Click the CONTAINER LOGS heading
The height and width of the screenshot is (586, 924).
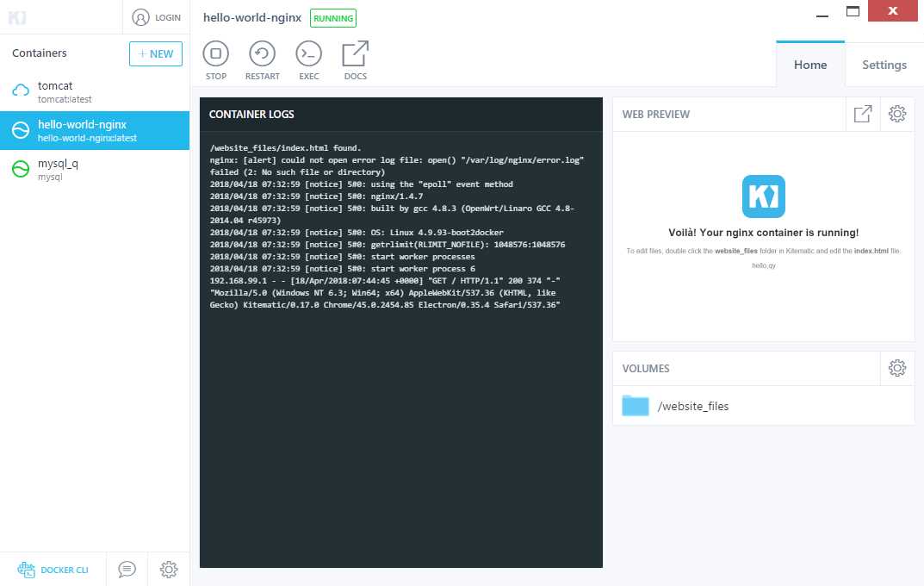click(x=251, y=115)
